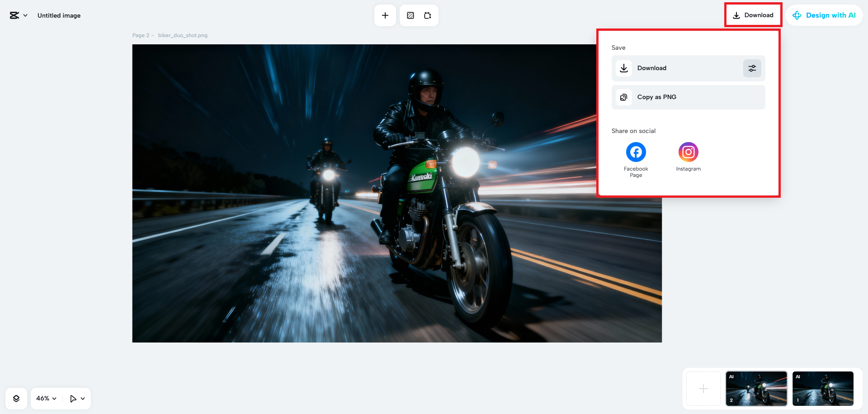Viewport: 868px width, 414px height.
Task: Select the pointer cursor tool
Action: pyautogui.click(x=73, y=399)
